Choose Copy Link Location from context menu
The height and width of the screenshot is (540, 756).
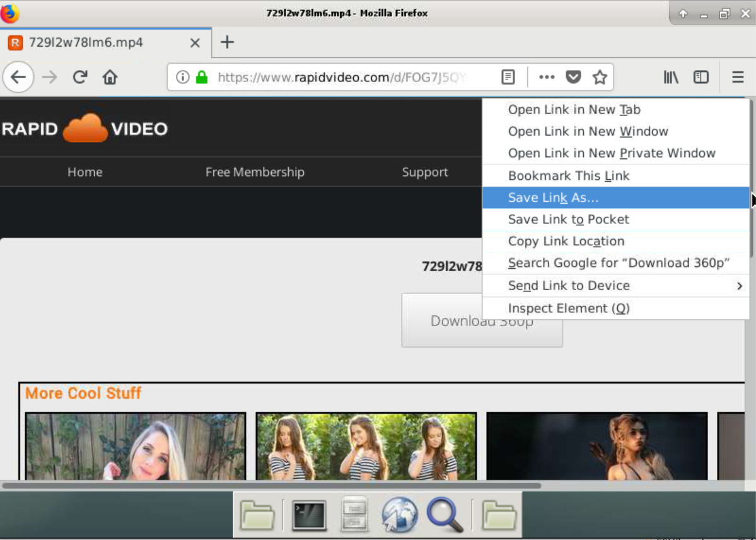pos(566,241)
